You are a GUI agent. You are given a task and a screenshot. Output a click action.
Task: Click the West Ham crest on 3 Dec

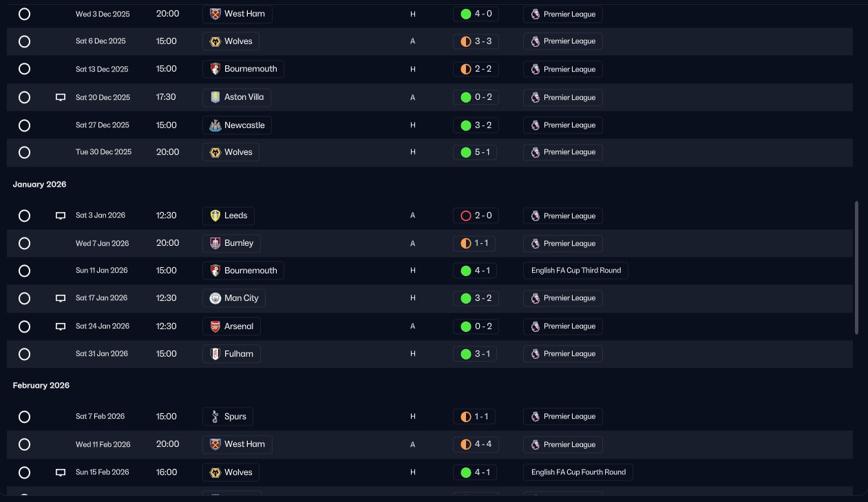point(215,14)
